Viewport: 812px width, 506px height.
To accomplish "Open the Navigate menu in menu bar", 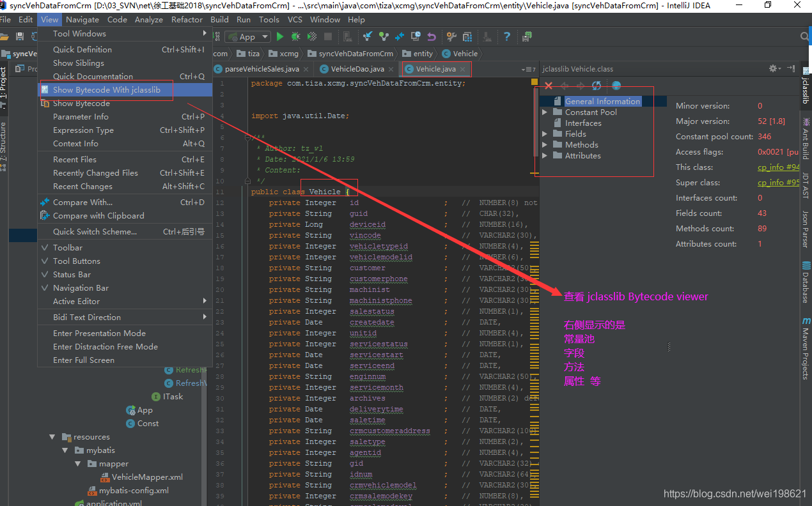I will (82, 20).
